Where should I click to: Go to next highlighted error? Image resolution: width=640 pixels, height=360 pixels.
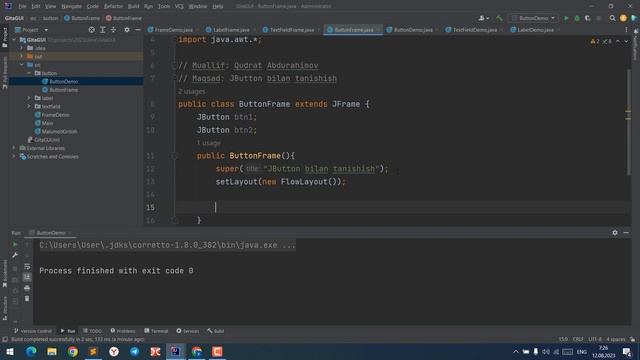(x=626, y=42)
